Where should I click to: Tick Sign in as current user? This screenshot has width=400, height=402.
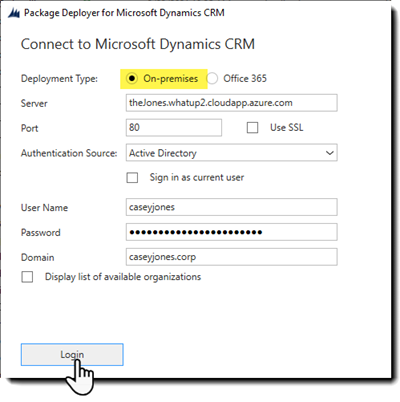coord(132,177)
